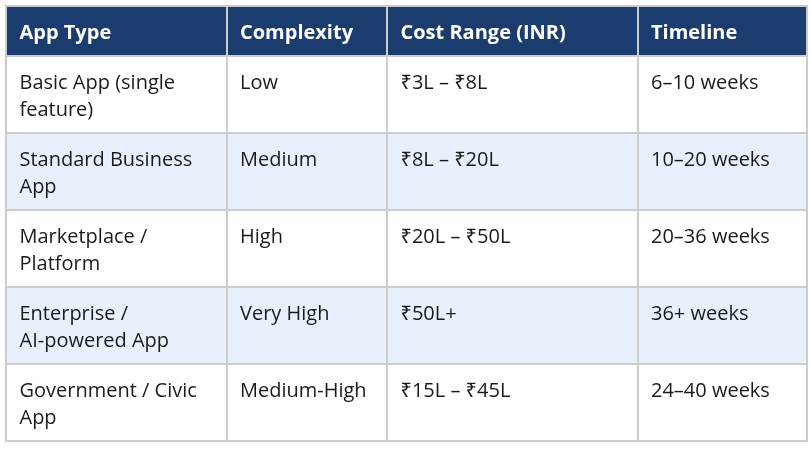Click the 24–40 weeks timeline cell
This screenshot has height=449, width=811.
[x=710, y=390]
